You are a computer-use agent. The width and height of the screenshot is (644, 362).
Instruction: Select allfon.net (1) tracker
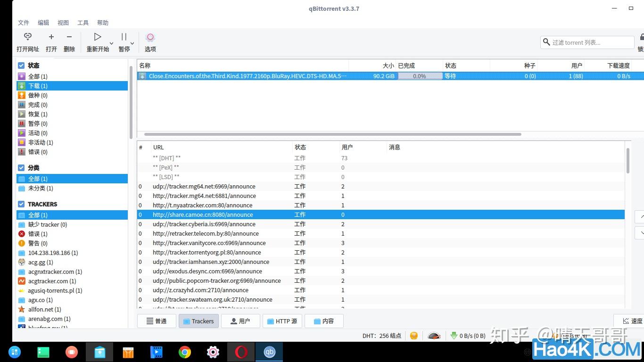tap(72, 309)
